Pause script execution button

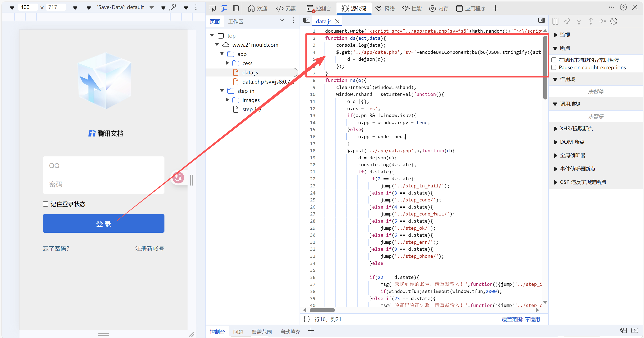555,21
